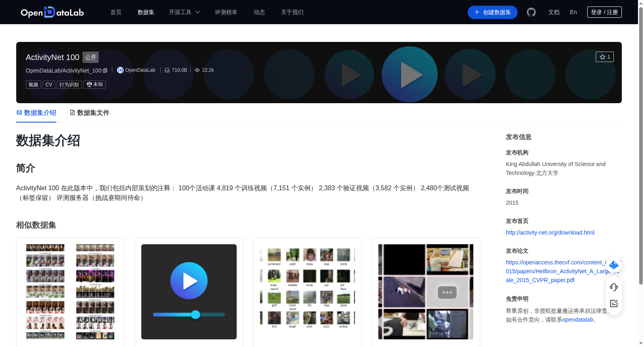Click the large play icon in banner
The image size is (644, 347).
[410, 75]
